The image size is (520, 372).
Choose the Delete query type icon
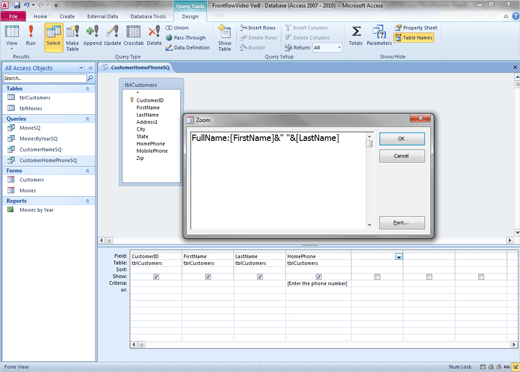(x=154, y=35)
